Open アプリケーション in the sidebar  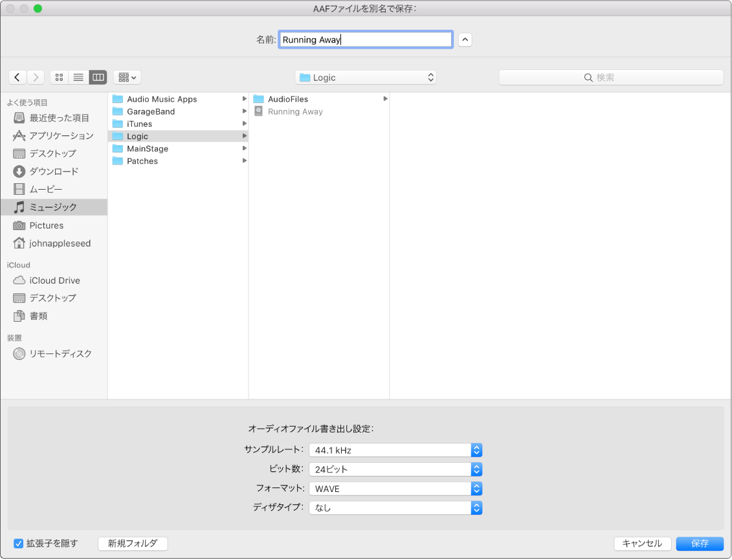click(x=54, y=136)
